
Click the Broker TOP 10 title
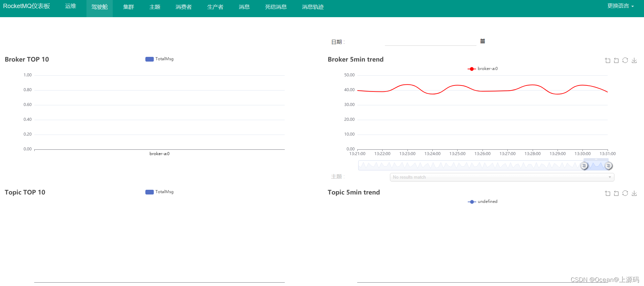coord(27,60)
